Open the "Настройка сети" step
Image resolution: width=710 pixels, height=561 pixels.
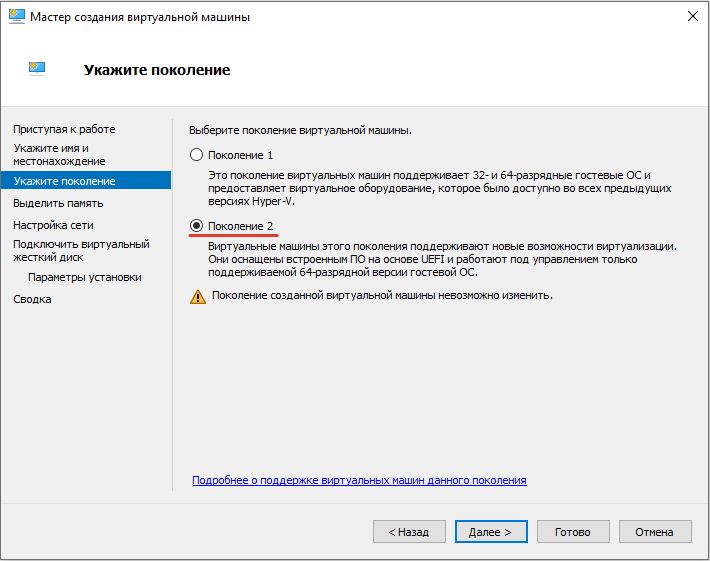coord(53,225)
